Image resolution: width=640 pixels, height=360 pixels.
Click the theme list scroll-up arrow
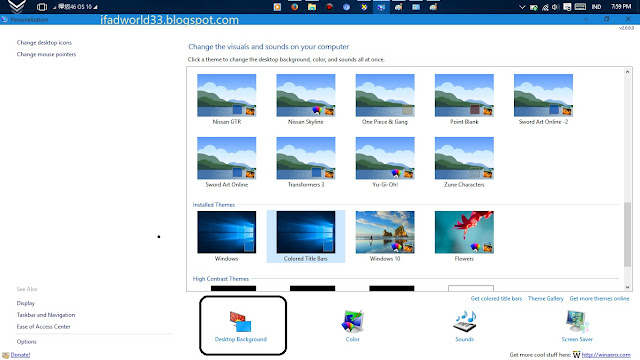[x=628, y=72]
